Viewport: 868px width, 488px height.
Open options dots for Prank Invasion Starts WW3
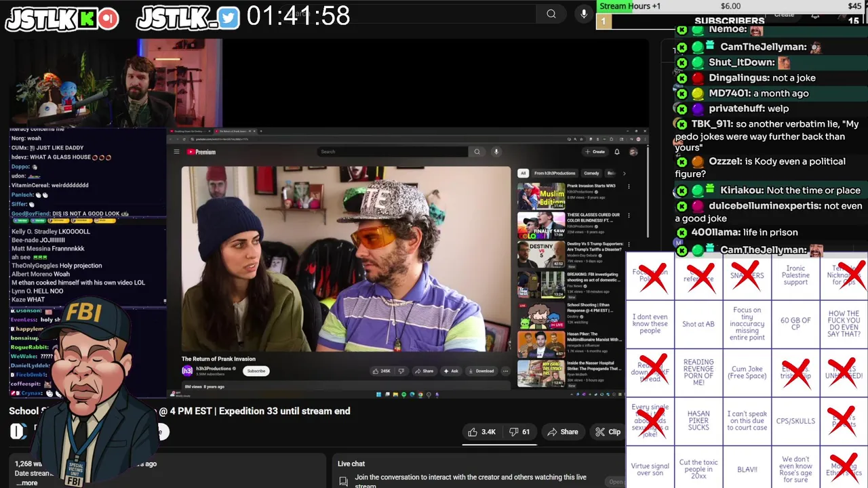629,186
